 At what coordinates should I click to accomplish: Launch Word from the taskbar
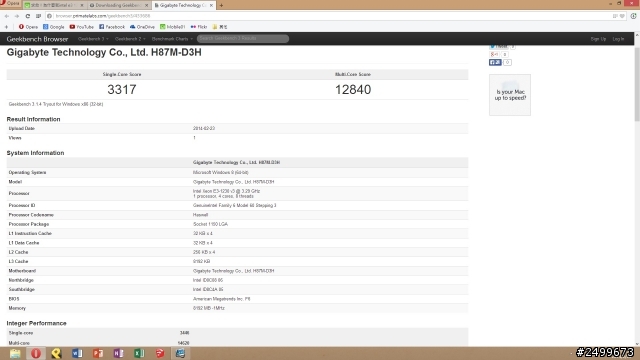pyautogui.click(x=77, y=353)
